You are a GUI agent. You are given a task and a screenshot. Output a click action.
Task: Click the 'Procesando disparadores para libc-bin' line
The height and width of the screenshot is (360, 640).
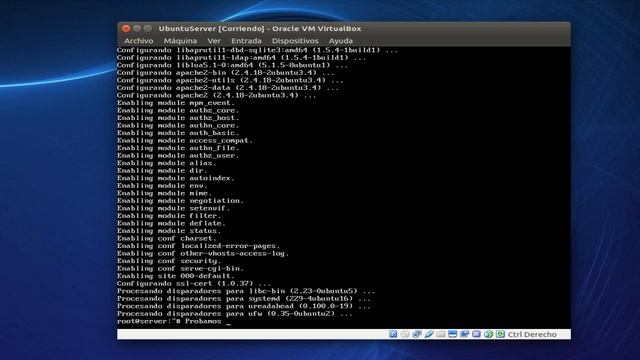(x=246, y=291)
